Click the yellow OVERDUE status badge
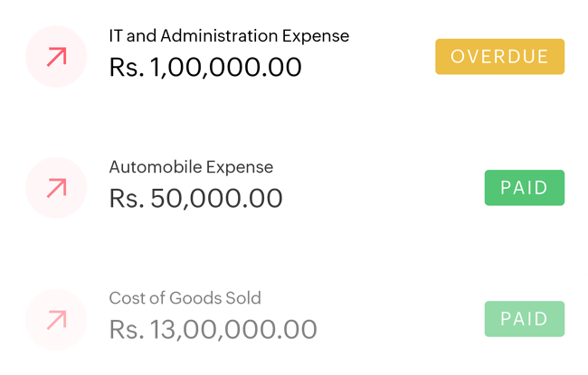 (x=499, y=57)
